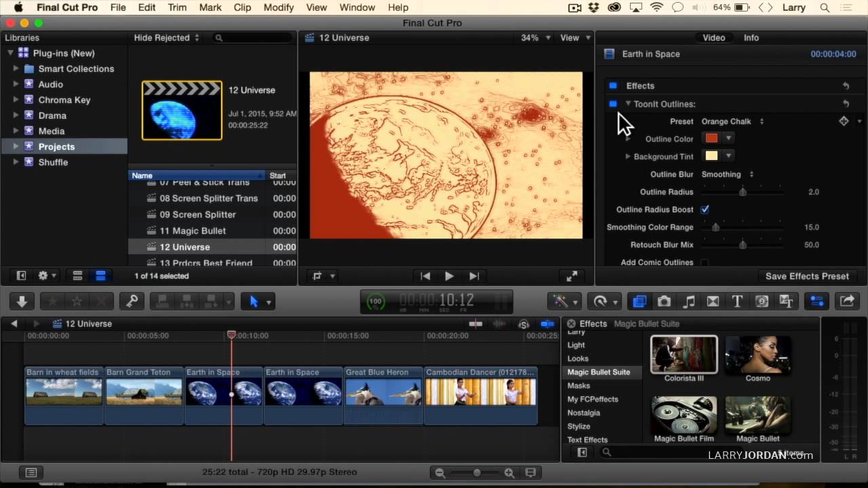Open the Photos browser camera icon
The height and width of the screenshot is (488, 868).
coord(664,302)
